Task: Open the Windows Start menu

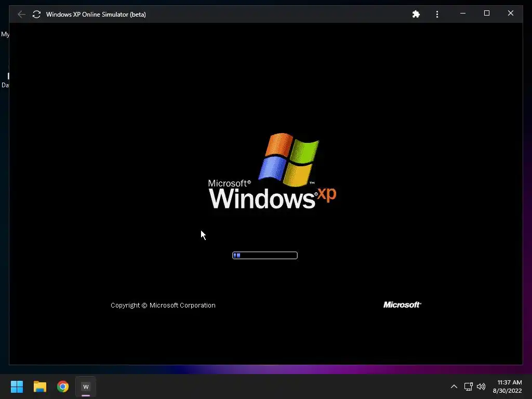Action: click(x=17, y=387)
